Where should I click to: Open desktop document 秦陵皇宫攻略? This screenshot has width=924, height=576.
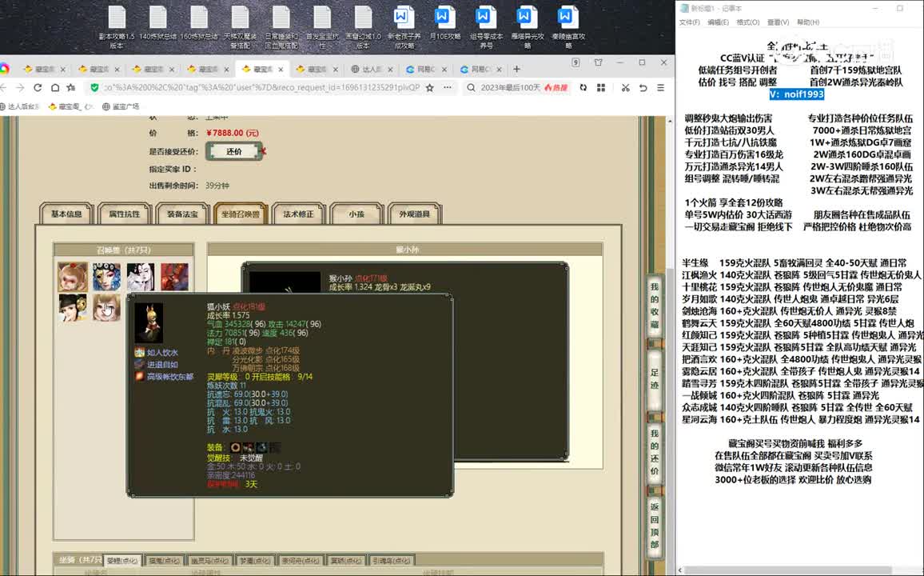point(568,27)
